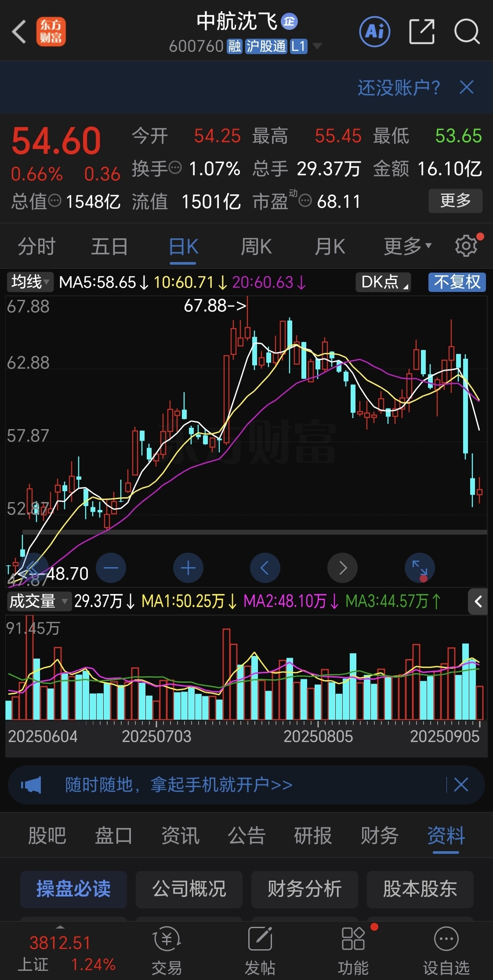Zoom out chart with minus button
This screenshot has height=980, width=493.
tap(111, 568)
